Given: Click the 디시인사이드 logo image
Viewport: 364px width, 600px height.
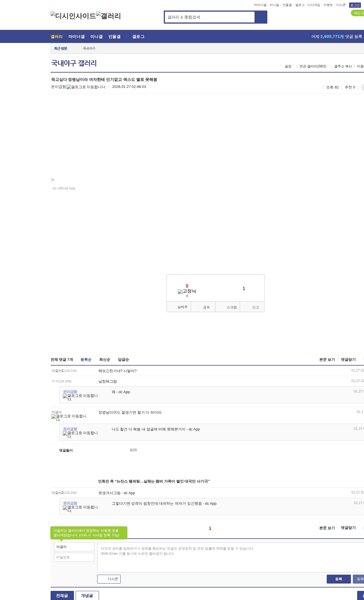Looking at the screenshot, I should point(73,16).
